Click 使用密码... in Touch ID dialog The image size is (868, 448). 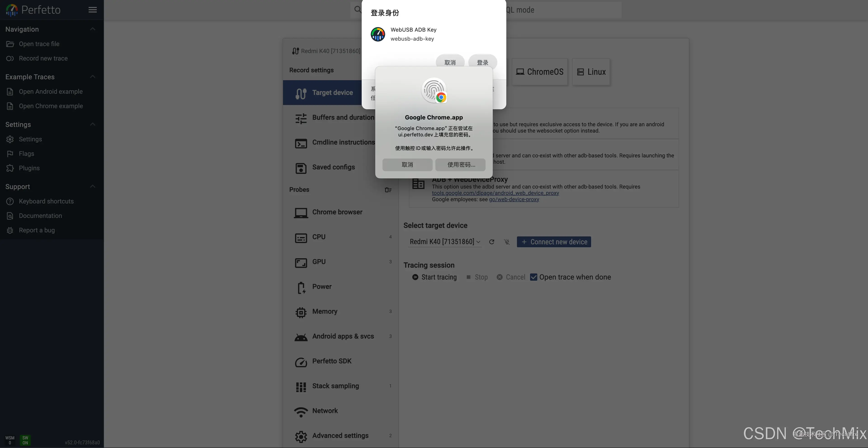460,165
